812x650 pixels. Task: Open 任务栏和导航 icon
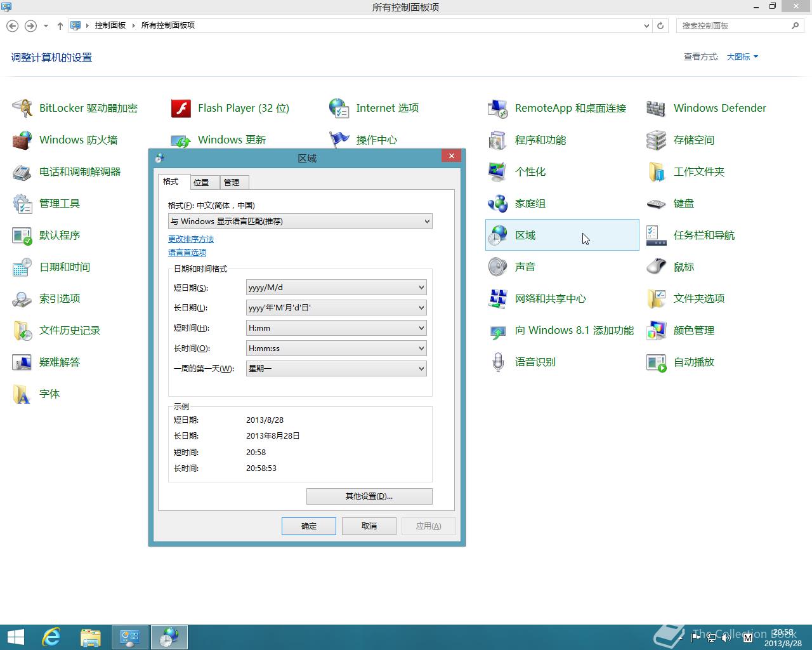coord(657,235)
